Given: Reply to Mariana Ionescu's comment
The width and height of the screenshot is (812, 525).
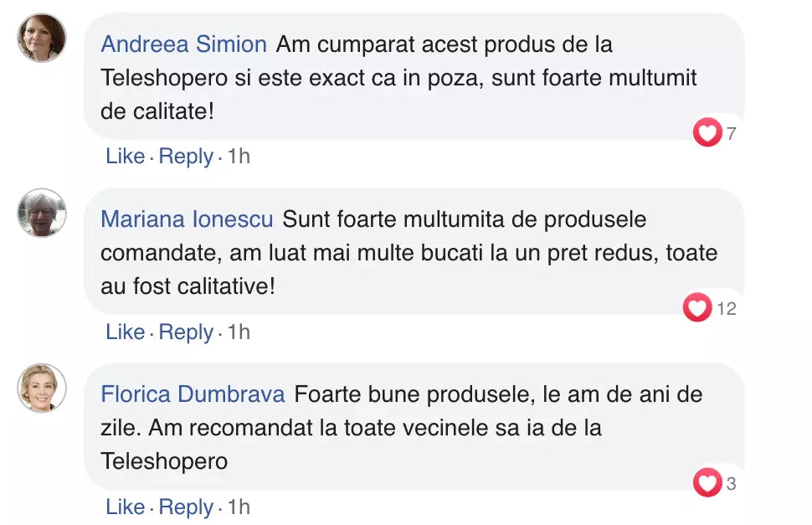Looking at the screenshot, I should pyautogui.click(x=186, y=332).
